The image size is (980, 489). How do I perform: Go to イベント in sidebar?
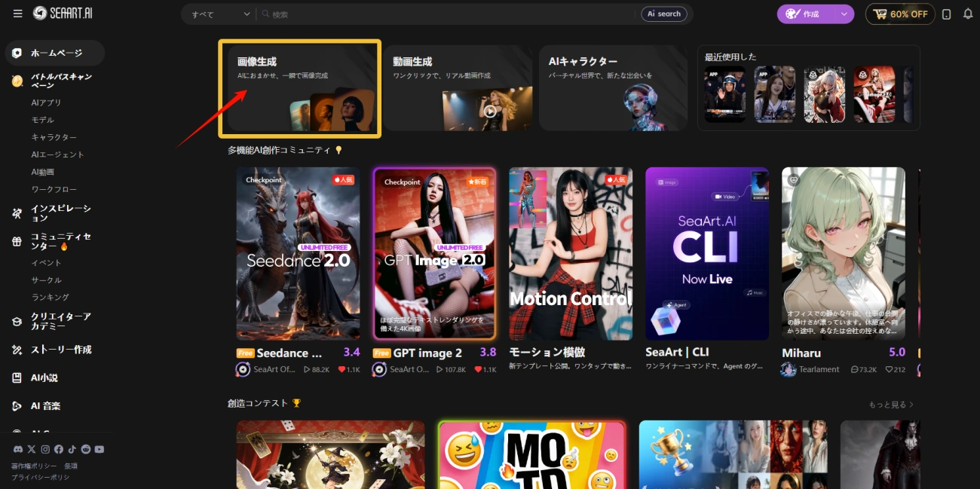[46, 263]
